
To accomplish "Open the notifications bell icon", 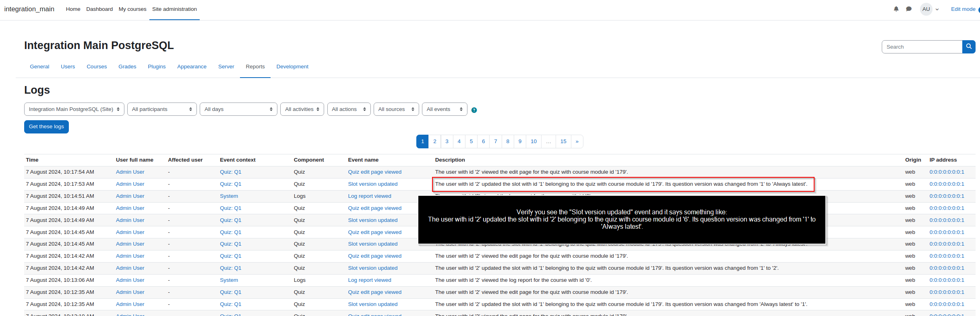I will point(896,9).
